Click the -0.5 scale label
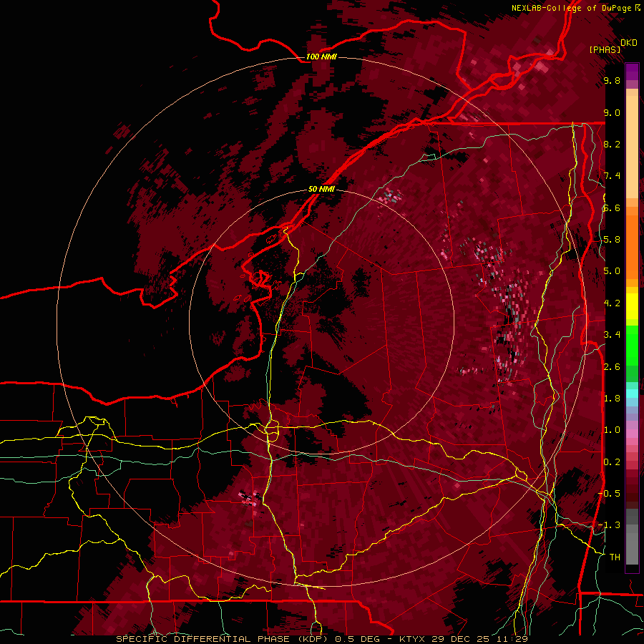The image size is (644, 644). (x=609, y=494)
